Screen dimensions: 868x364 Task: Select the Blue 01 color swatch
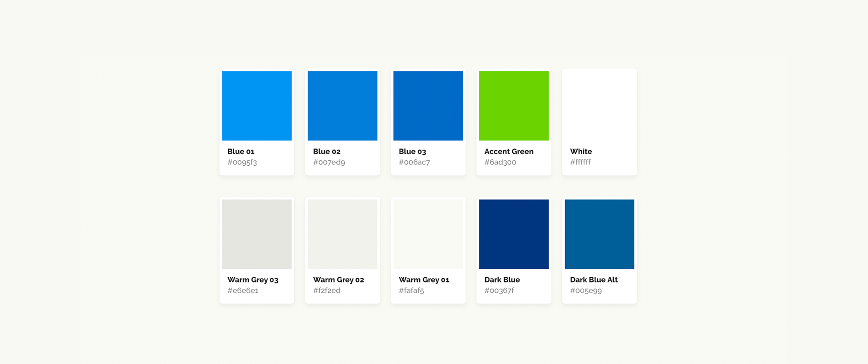click(x=257, y=106)
